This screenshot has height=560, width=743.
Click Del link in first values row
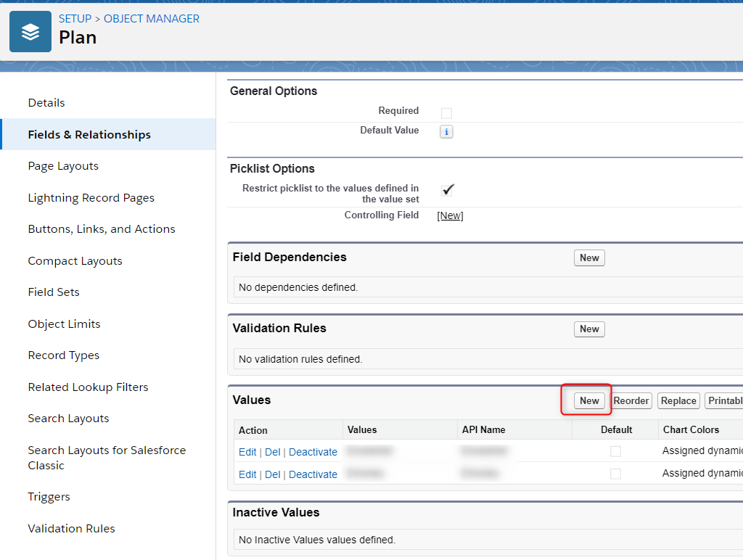tap(273, 452)
